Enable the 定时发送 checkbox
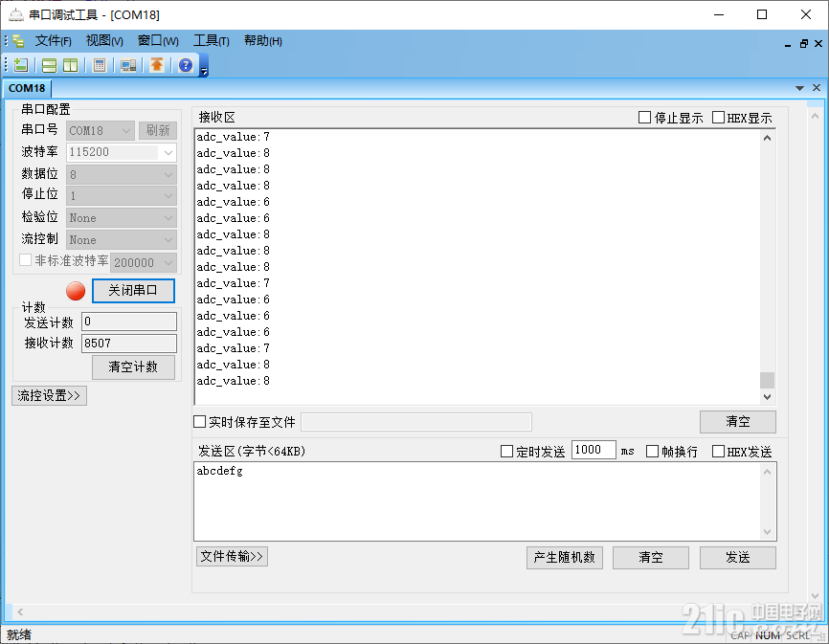This screenshot has height=644, width=829. coord(506,451)
